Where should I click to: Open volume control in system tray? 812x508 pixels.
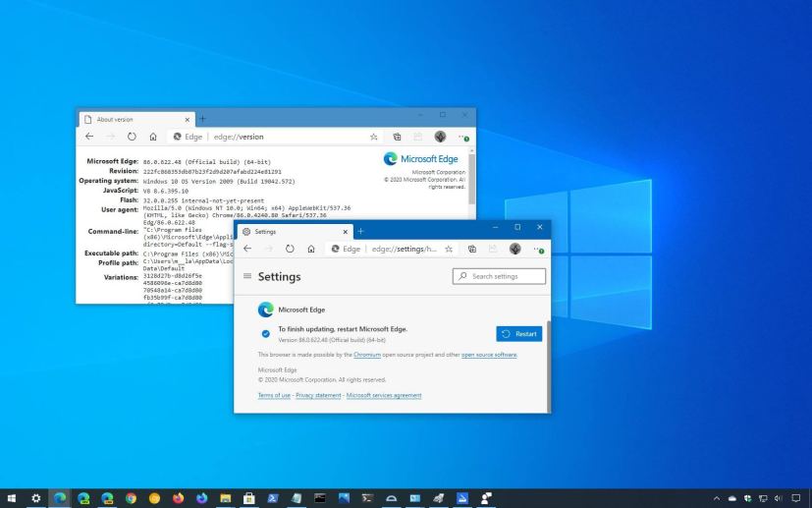[x=778, y=498]
